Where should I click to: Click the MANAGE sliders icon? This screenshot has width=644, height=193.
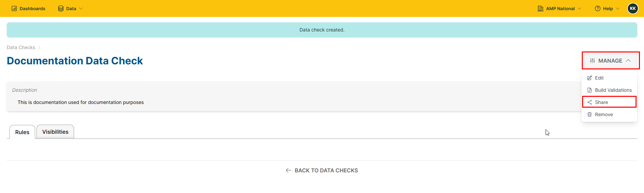593,61
